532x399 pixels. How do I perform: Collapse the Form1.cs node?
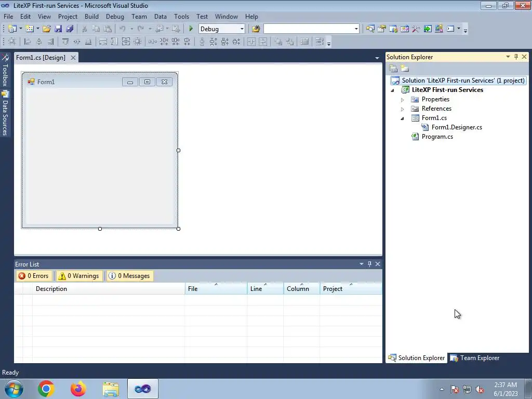pyautogui.click(x=403, y=118)
